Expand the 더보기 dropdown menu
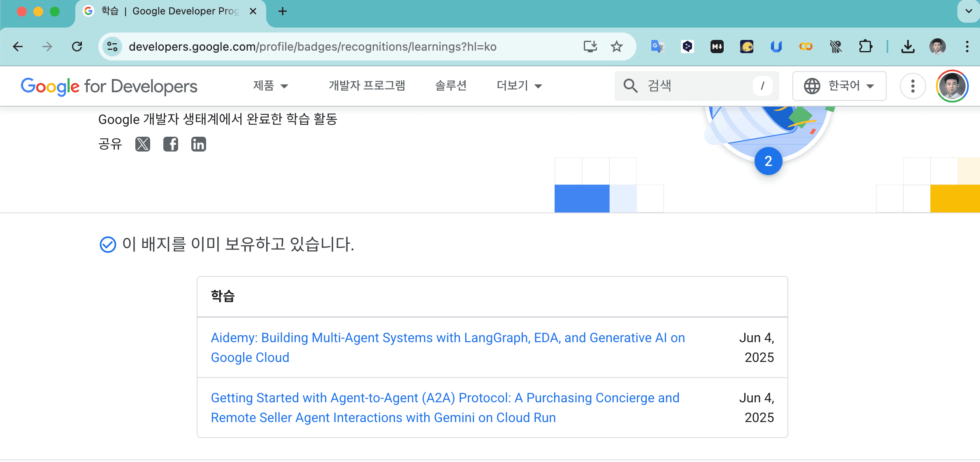This screenshot has height=462, width=980. tap(519, 86)
